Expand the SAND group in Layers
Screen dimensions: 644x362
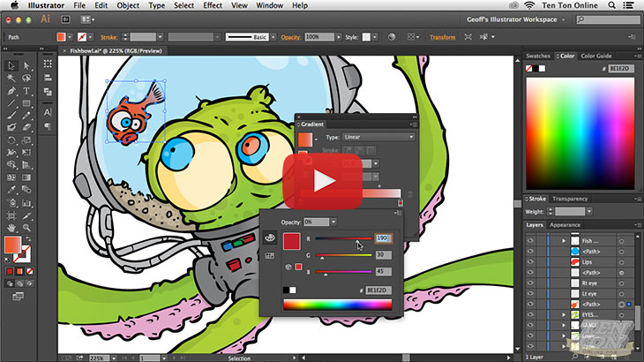(564, 325)
